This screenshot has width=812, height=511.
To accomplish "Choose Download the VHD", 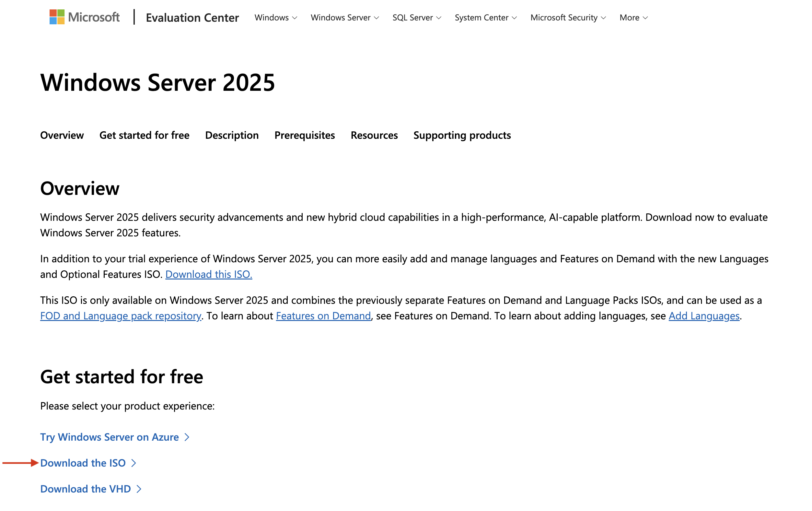I will pos(91,489).
